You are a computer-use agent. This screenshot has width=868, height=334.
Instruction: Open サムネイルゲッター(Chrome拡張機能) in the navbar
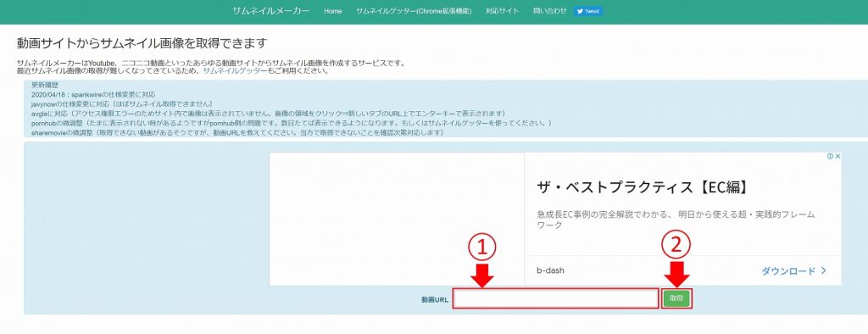point(414,11)
